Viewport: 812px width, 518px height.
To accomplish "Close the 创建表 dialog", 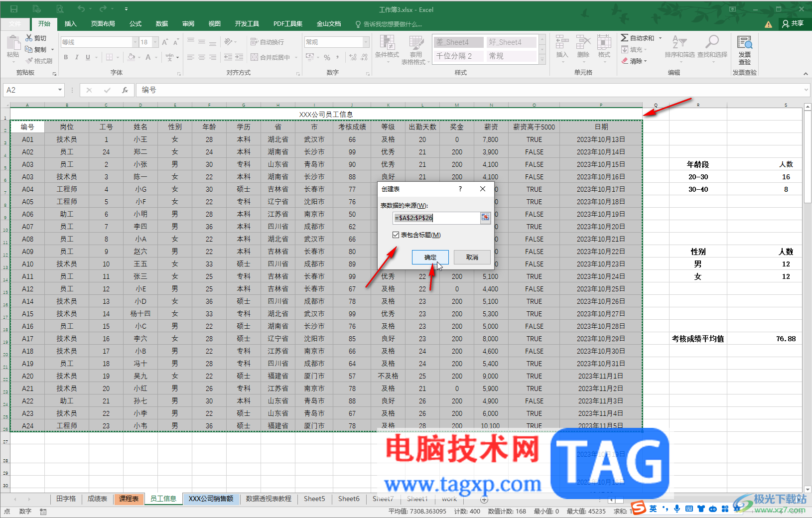I will click(482, 189).
